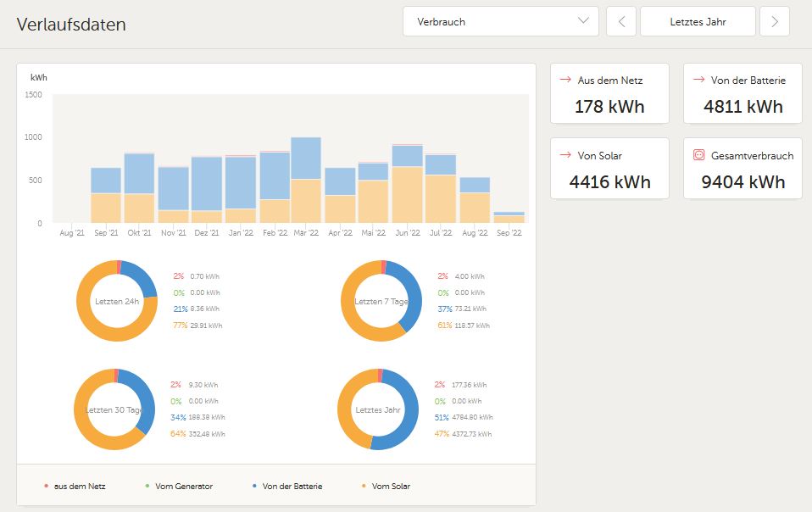
Task: Click the Mar '22 bar in the chart
Action: click(306, 181)
